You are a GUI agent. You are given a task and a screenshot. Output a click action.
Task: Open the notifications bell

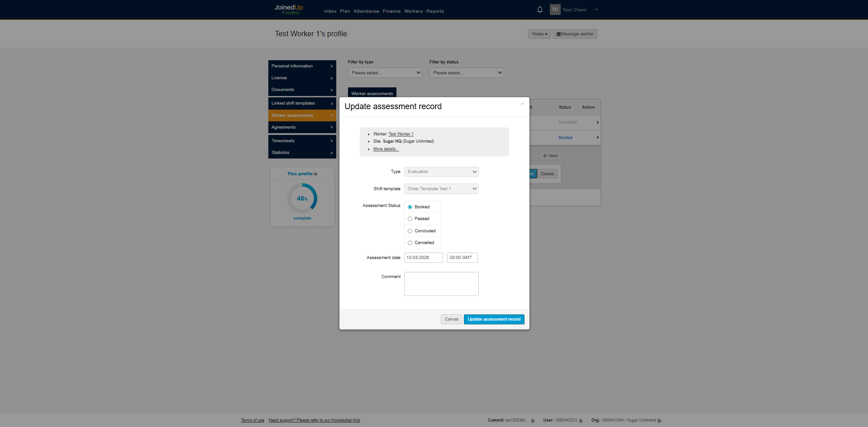(539, 10)
